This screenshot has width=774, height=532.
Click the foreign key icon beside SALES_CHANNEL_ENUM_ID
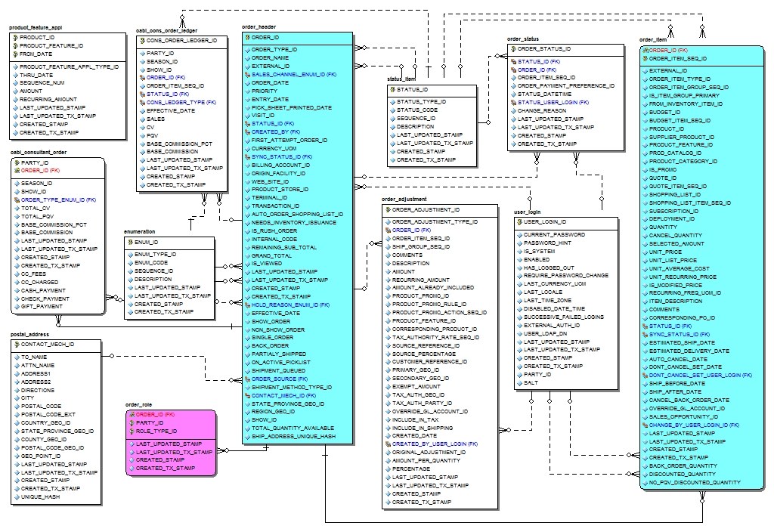point(246,75)
